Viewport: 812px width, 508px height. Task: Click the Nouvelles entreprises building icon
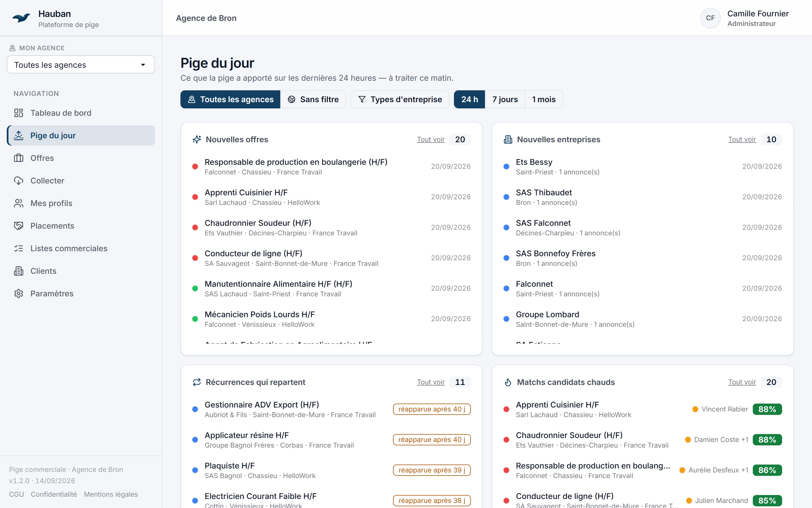pyautogui.click(x=508, y=139)
